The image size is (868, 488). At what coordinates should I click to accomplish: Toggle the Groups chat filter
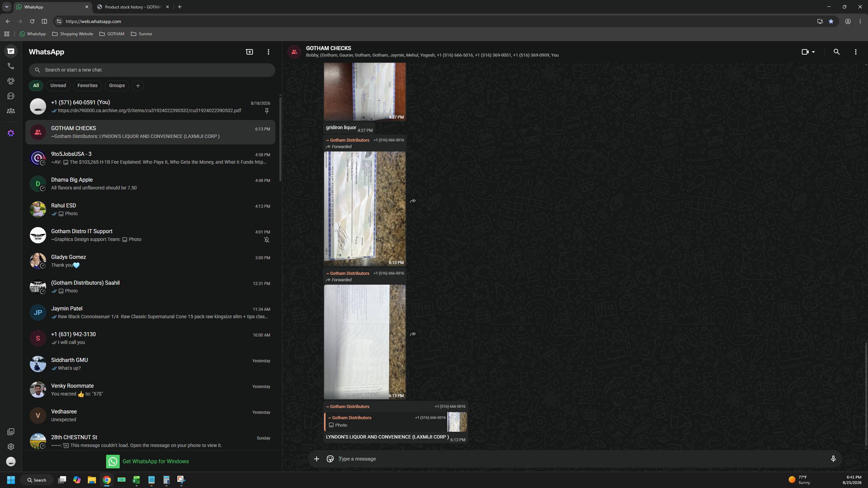pyautogui.click(x=117, y=85)
